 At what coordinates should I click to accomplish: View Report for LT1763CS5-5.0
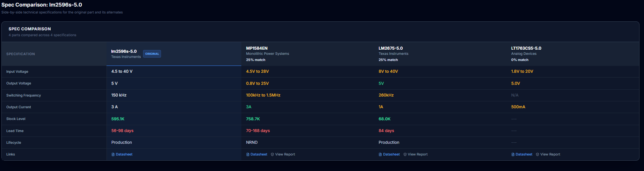point(548,154)
